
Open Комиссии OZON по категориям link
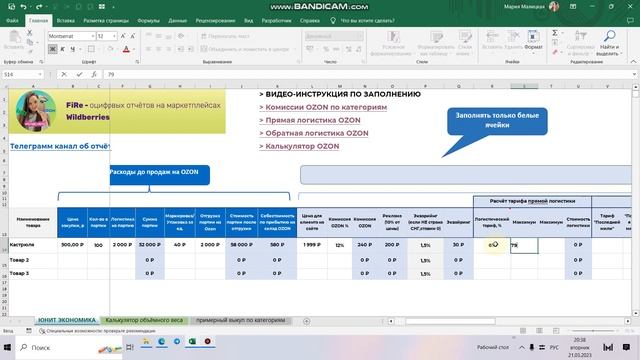pos(323,107)
